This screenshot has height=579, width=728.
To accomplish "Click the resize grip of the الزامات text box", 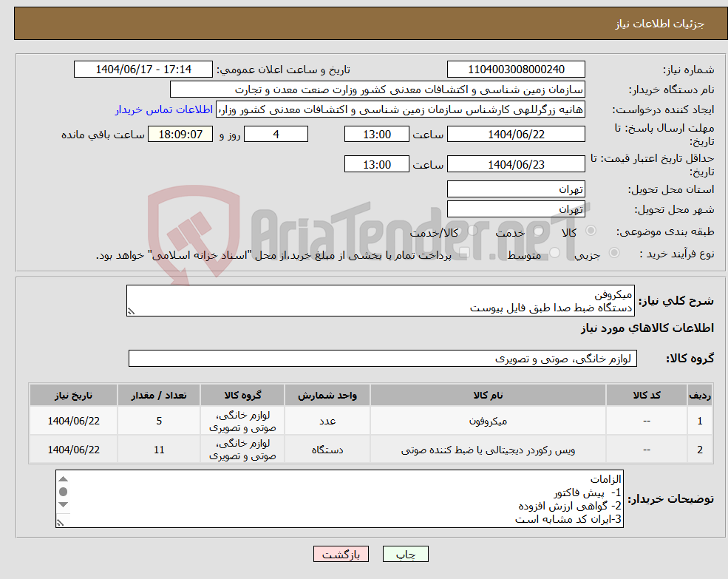I will [61, 522].
